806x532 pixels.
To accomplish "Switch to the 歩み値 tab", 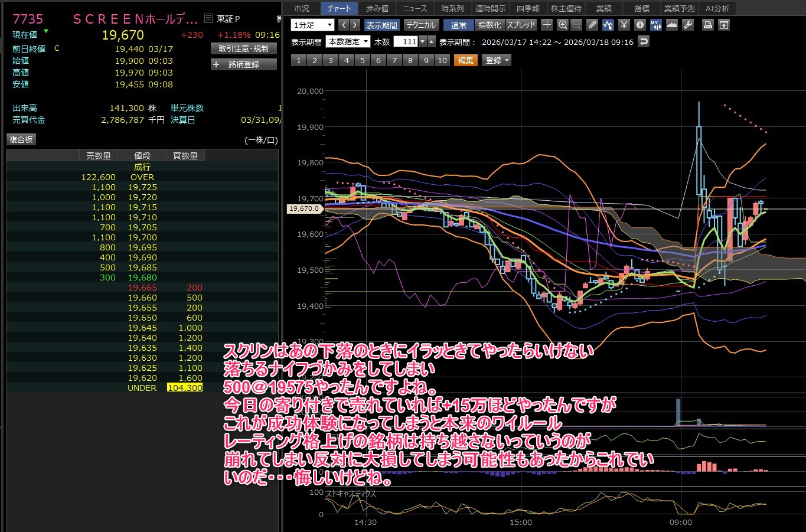I will (377, 8).
